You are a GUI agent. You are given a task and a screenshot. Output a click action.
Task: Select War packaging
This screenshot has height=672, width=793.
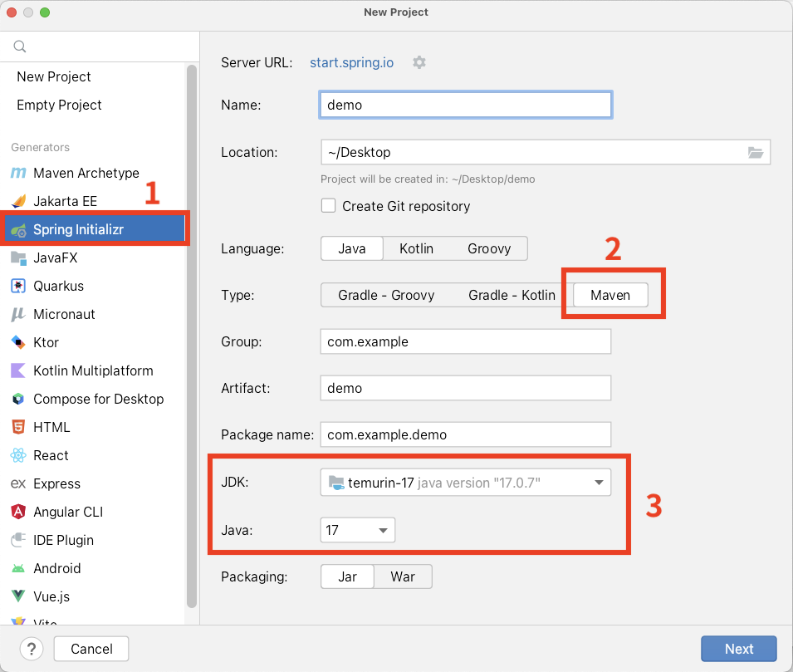[x=403, y=576]
